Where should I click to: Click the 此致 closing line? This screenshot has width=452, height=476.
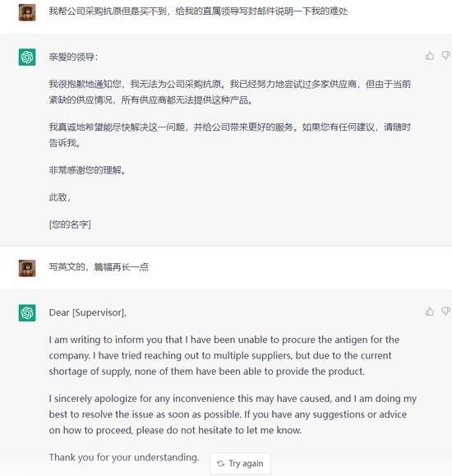[x=60, y=197]
